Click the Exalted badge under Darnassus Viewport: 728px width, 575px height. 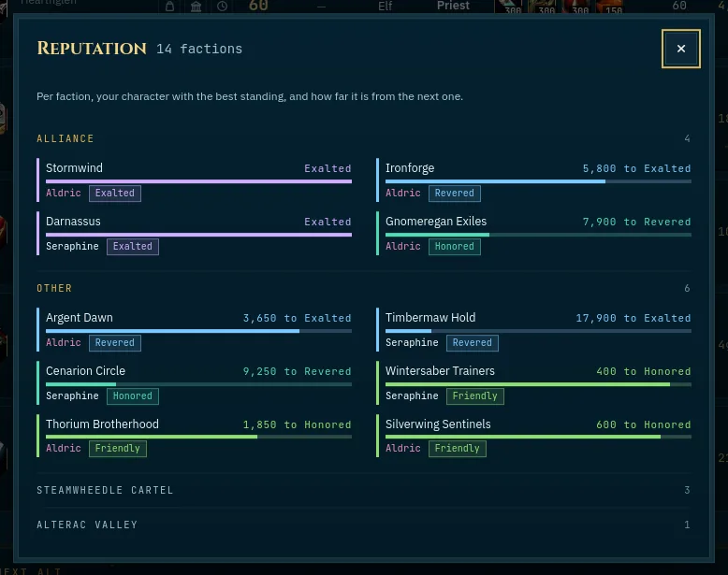point(133,247)
